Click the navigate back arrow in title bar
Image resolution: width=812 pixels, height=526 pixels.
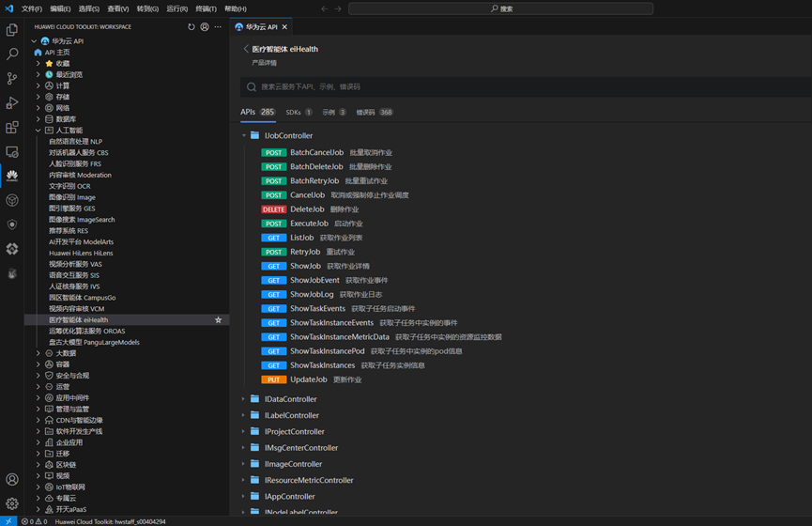[325, 8]
